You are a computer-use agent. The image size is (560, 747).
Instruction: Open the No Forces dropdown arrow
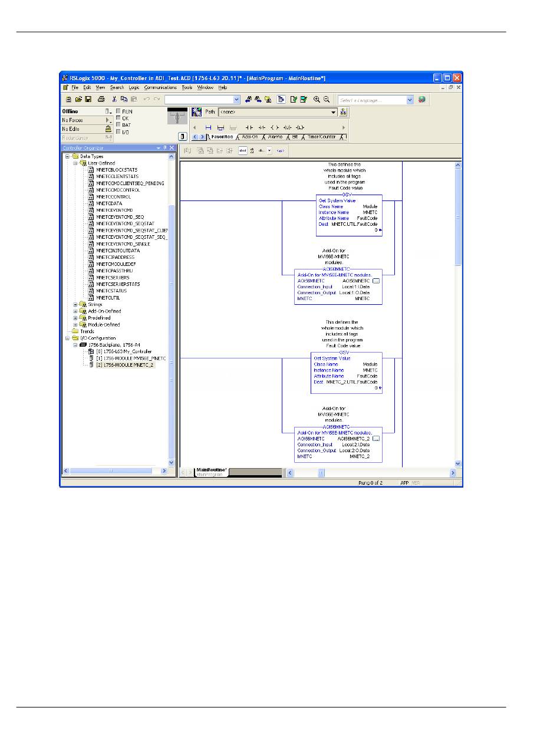click(108, 120)
